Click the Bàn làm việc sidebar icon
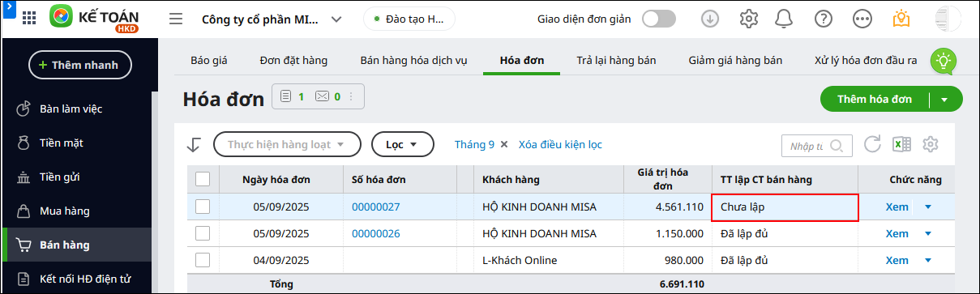 tap(24, 109)
